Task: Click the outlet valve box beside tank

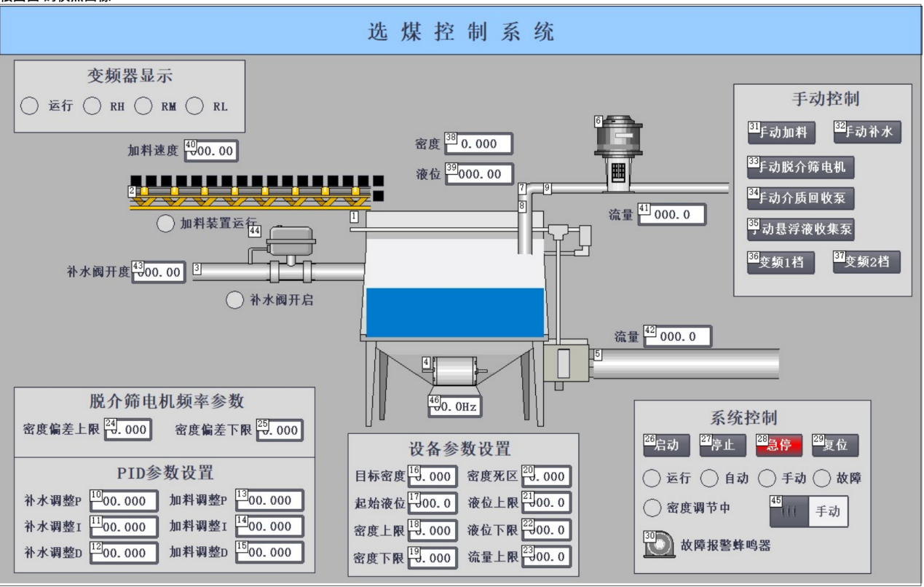Action: click(x=568, y=363)
